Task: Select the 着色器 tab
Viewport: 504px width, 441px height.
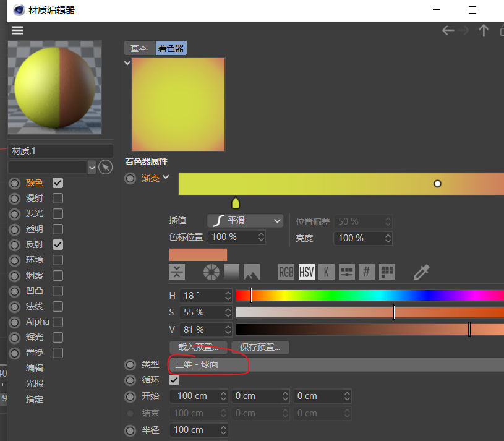Action: click(x=171, y=48)
